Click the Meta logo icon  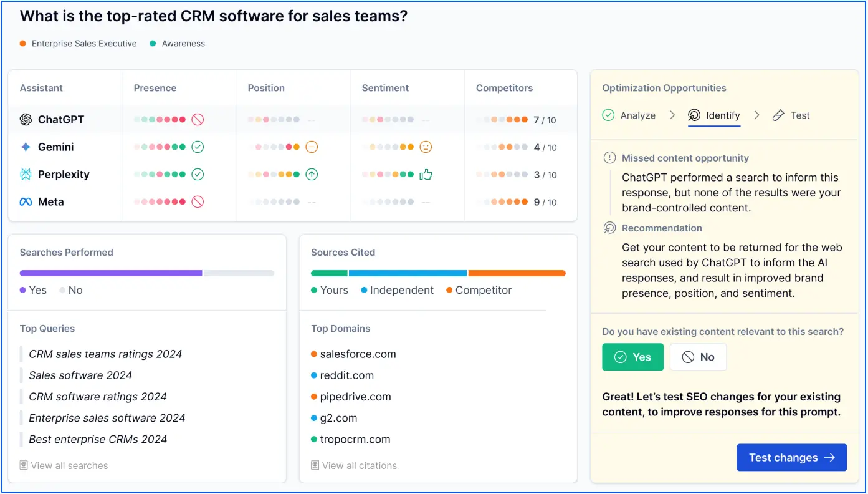pyautogui.click(x=26, y=202)
